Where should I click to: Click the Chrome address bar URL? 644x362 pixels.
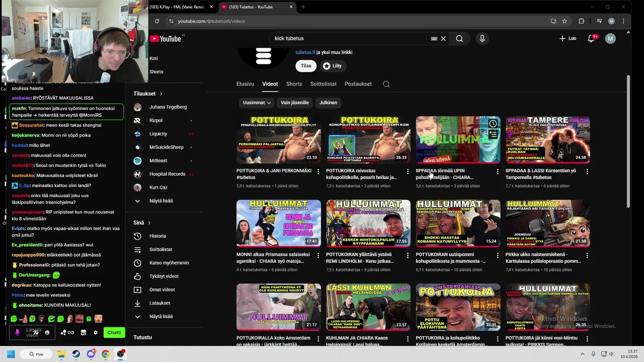211,21
